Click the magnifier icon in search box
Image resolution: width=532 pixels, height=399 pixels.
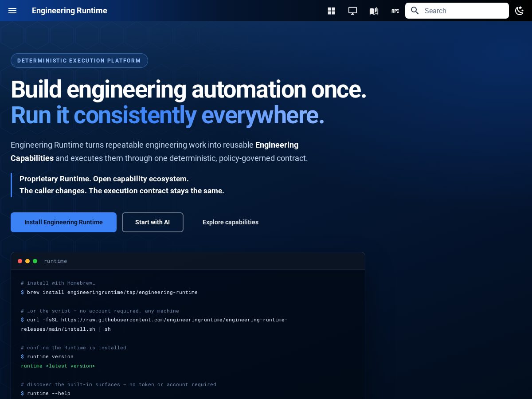(x=415, y=11)
